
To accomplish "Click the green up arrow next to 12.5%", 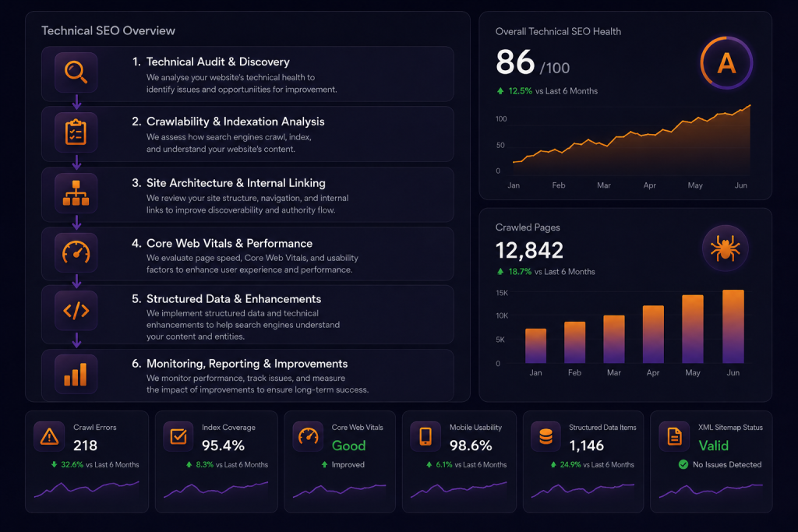I will [x=500, y=91].
